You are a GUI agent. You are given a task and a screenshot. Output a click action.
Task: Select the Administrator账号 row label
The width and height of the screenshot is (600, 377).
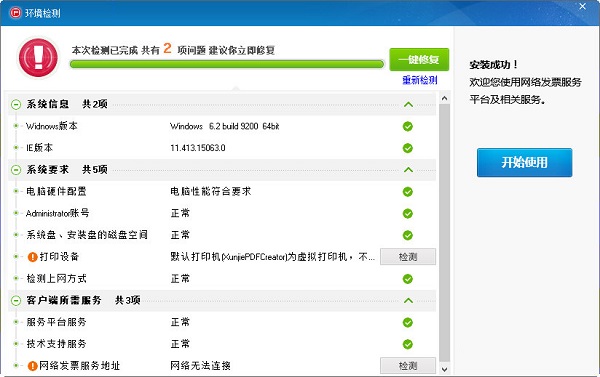click(x=57, y=213)
